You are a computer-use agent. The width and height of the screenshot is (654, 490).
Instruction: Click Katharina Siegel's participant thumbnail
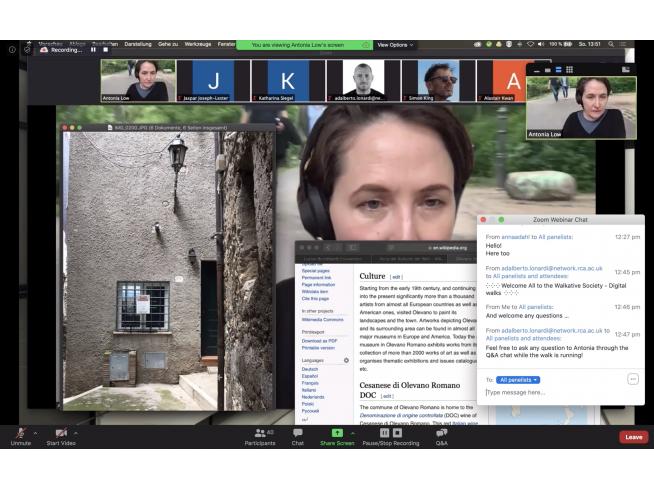click(288, 81)
